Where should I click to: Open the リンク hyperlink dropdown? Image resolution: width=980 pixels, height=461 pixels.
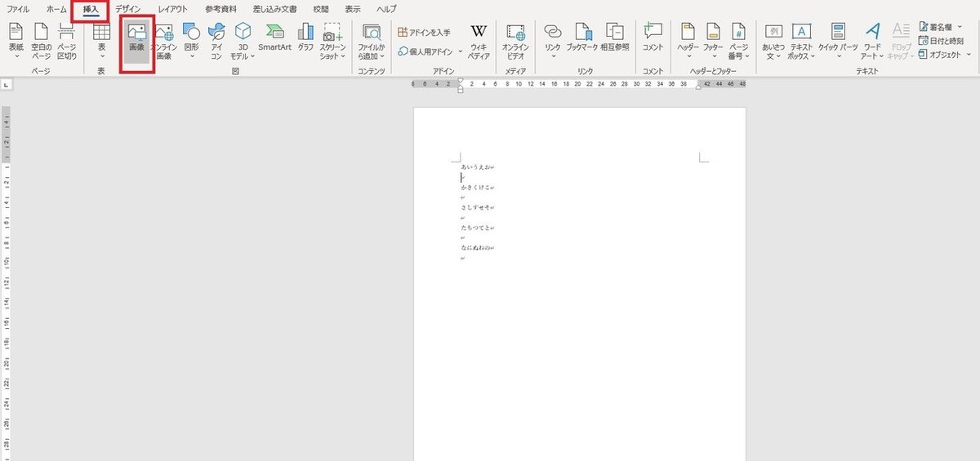[x=553, y=41]
